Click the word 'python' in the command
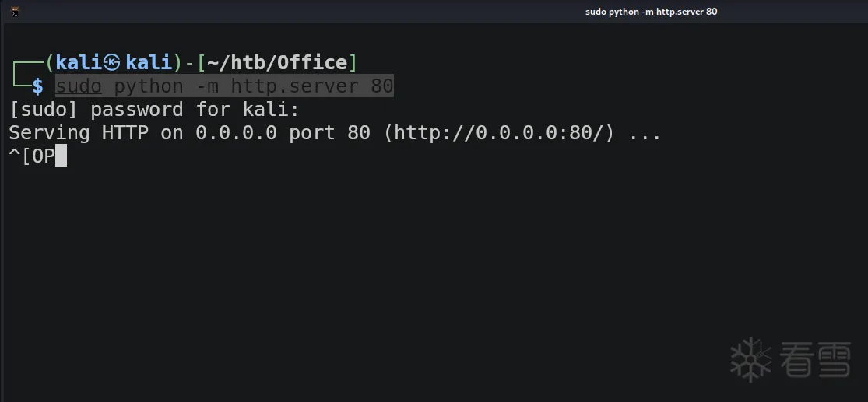 (x=149, y=86)
